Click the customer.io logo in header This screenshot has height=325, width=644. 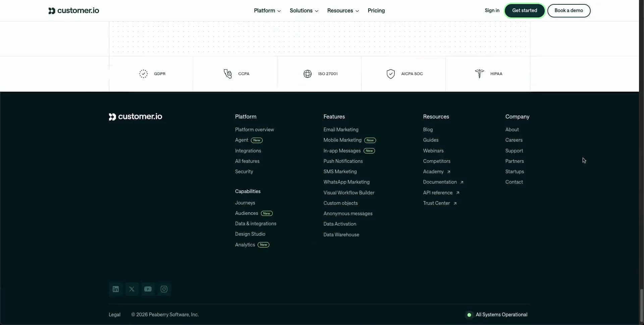tap(74, 11)
